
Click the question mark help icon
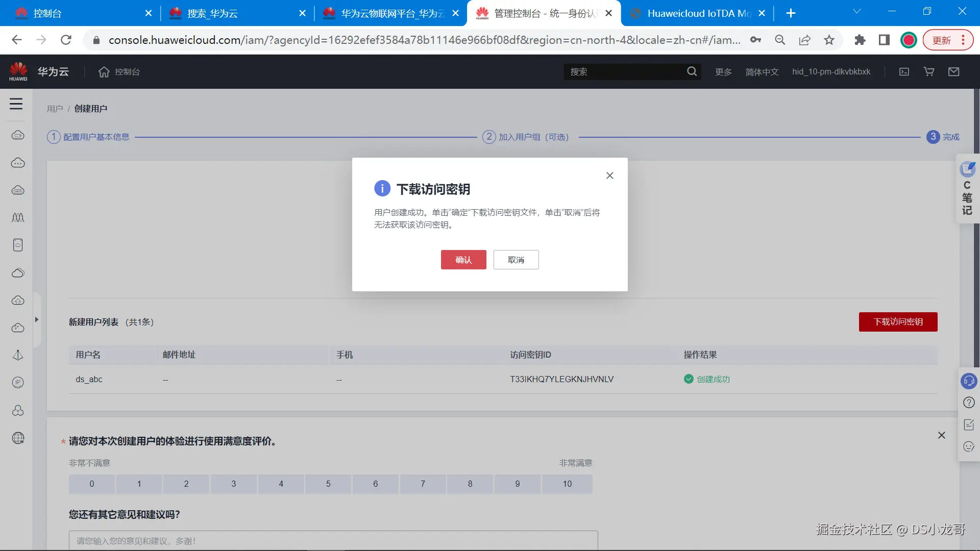point(968,403)
